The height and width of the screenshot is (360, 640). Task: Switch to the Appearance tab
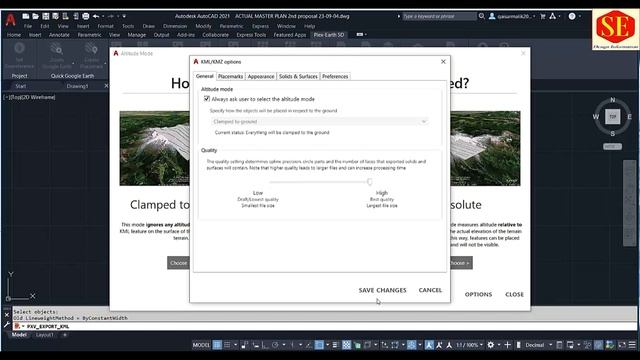tap(261, 76)
